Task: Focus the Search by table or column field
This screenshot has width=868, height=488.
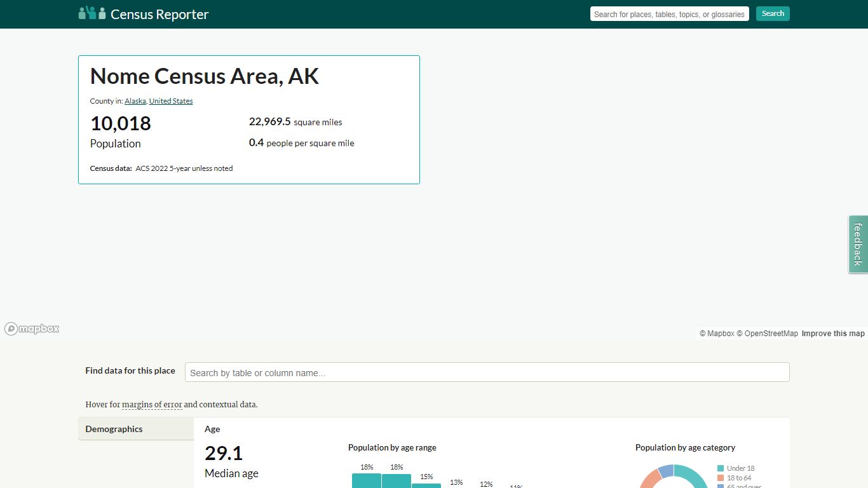Action: click(487, 372)
